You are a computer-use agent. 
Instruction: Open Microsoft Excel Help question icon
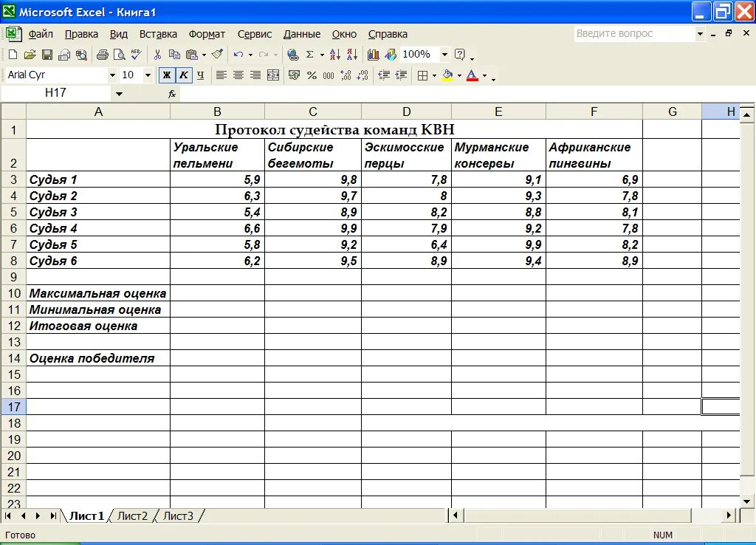point(460,55)
